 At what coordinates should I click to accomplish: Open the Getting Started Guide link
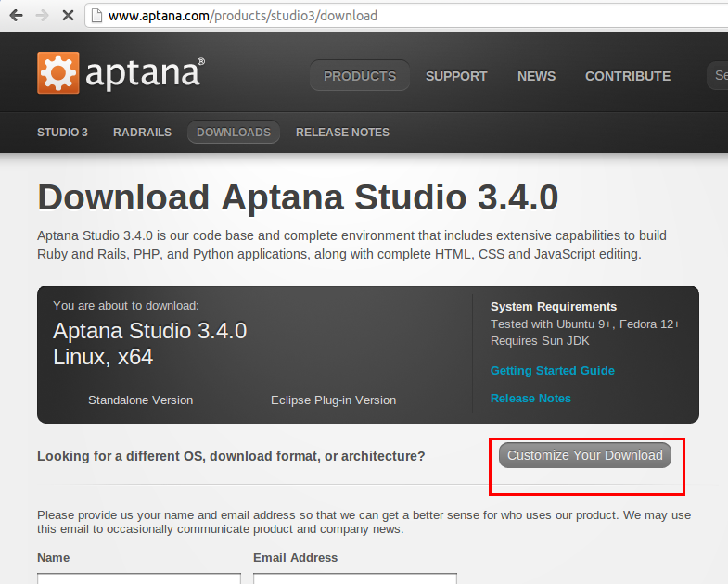553,371
